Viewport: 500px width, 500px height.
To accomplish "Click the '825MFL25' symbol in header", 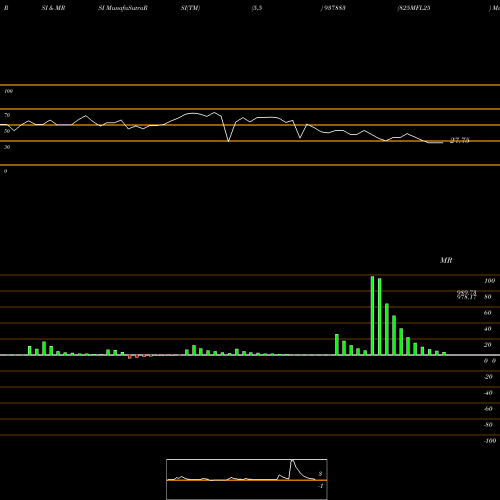I will pos(414,8).
